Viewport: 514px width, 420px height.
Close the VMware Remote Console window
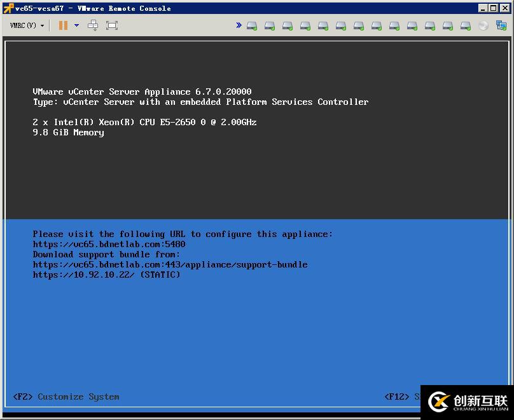pyautogui.click(x=505, y=8)
